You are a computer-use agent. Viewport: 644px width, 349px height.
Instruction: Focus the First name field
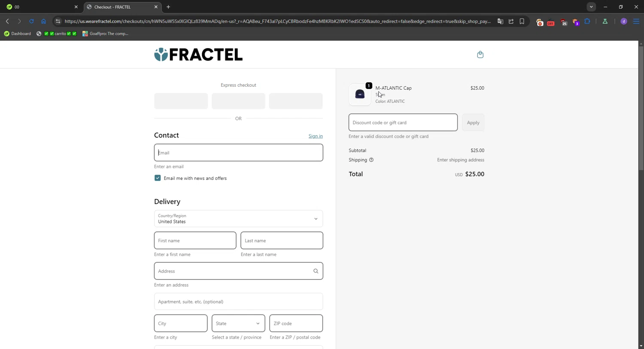tap(195, 240)
